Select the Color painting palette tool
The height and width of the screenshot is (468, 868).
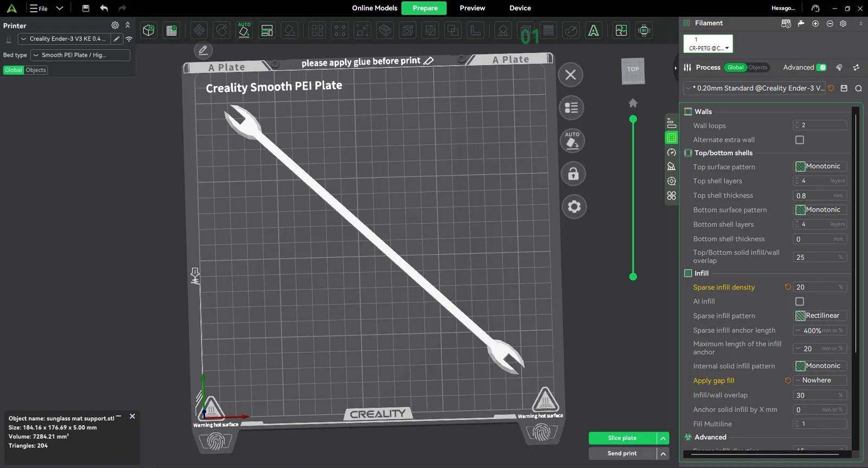[x=571, y=30]
